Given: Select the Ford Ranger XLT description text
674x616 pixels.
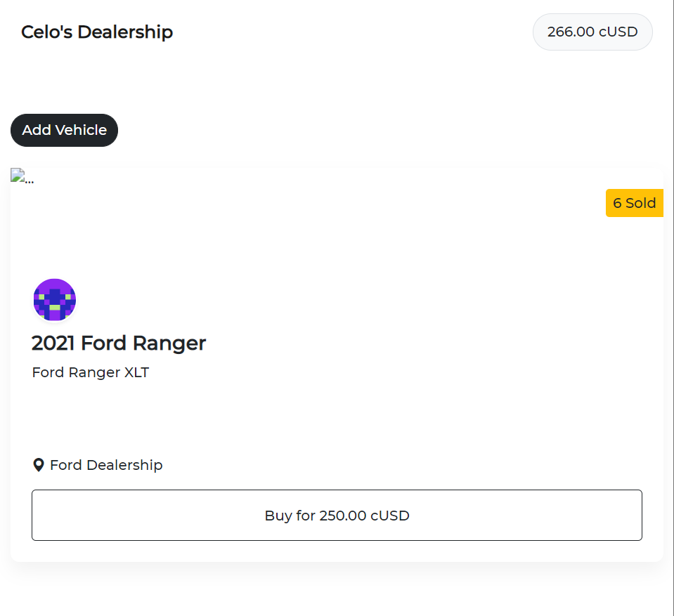Looking at the screenshot, I should [90, 372].
